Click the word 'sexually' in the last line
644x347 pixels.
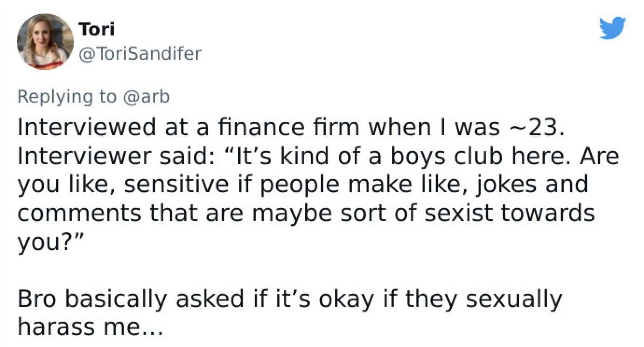pyautogui.click(x=513, y=298)
